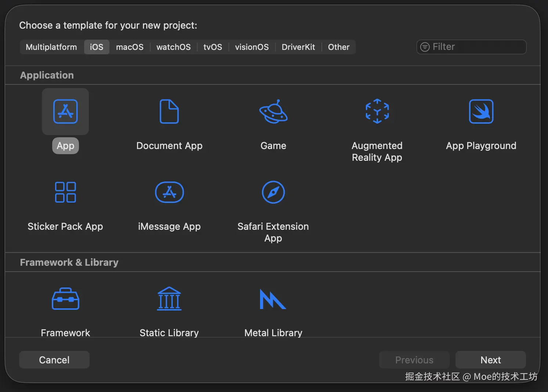Select the tvOS platform tab
The width and height of the screenshot is (548, 392).
pyautogui.click(x=213, y=47)
